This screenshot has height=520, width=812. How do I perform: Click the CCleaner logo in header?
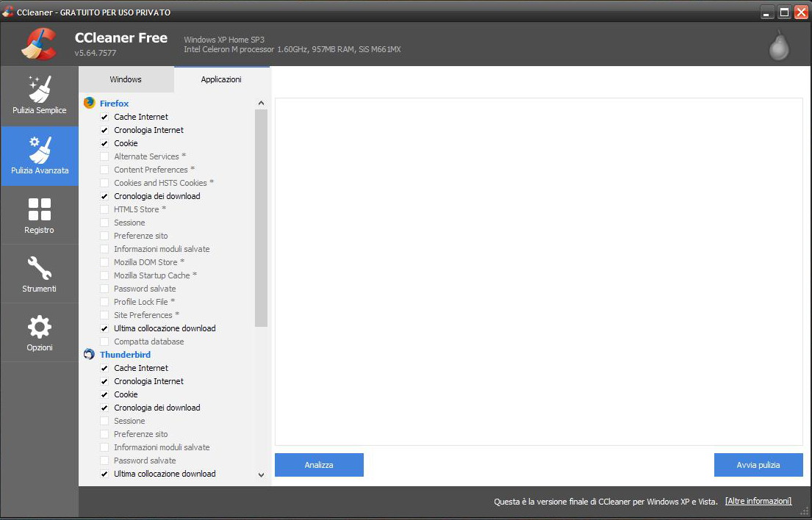[x=39, y=44]
